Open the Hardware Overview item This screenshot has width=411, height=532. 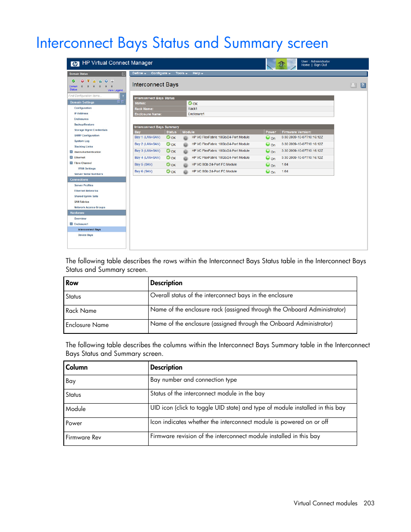point(80,219)
